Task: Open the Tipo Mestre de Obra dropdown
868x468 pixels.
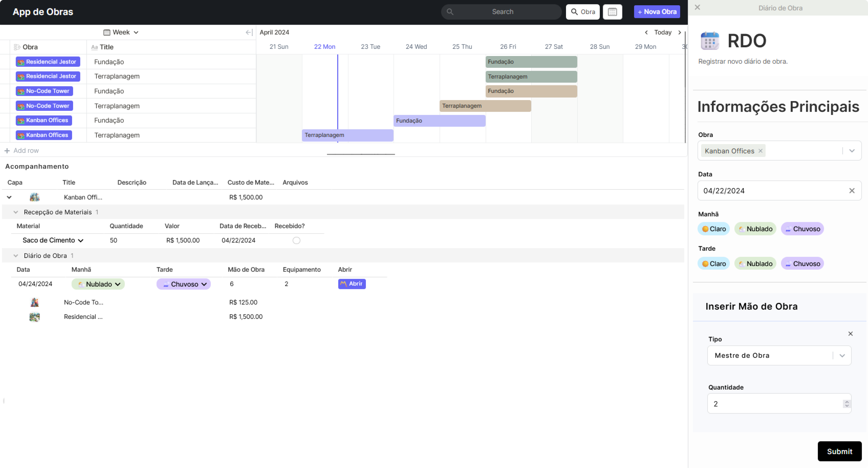Action: click(x=842, y=355)
